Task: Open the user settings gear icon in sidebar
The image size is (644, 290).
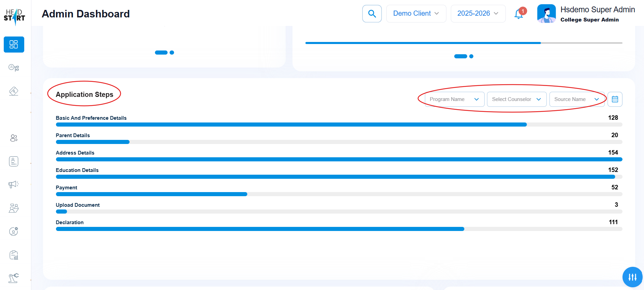Action: (14, 231)
